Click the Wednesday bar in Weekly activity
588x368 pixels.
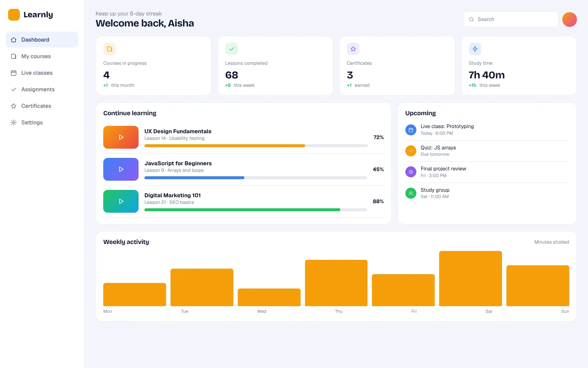point(269,297)
